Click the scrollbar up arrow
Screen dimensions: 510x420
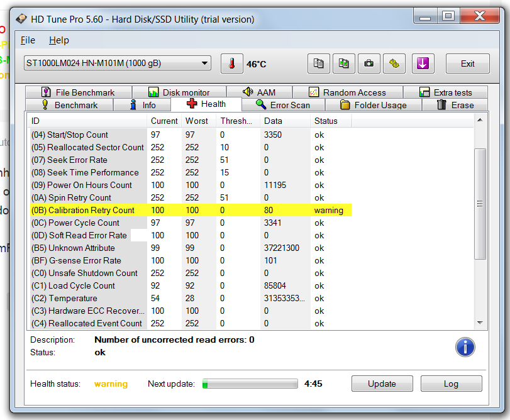point(480,120)
